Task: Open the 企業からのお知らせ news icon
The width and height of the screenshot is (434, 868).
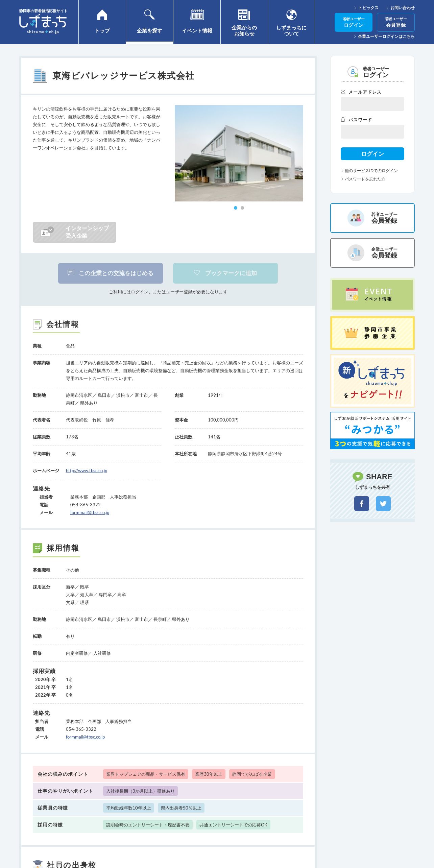Action: coord(244,15)
